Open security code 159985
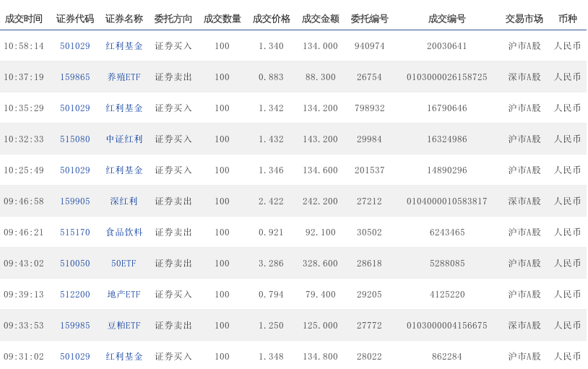The image size is (588, 369). click(75, 326)
